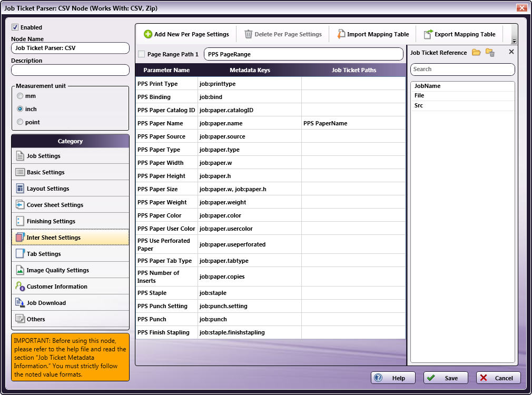Viewport: 532px width, 395px height.
Task: Click the Job Download icon
Action: click(20, 303)
